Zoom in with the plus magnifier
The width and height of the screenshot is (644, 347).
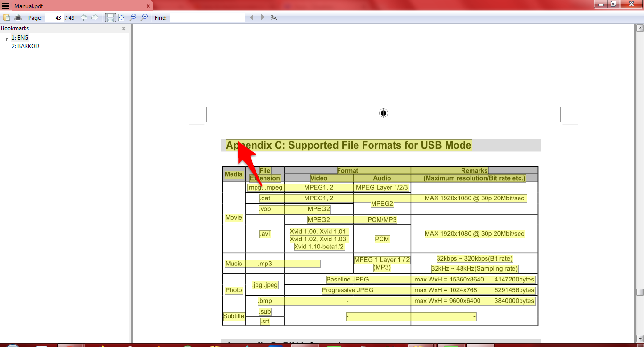click(x=144, y=17)
